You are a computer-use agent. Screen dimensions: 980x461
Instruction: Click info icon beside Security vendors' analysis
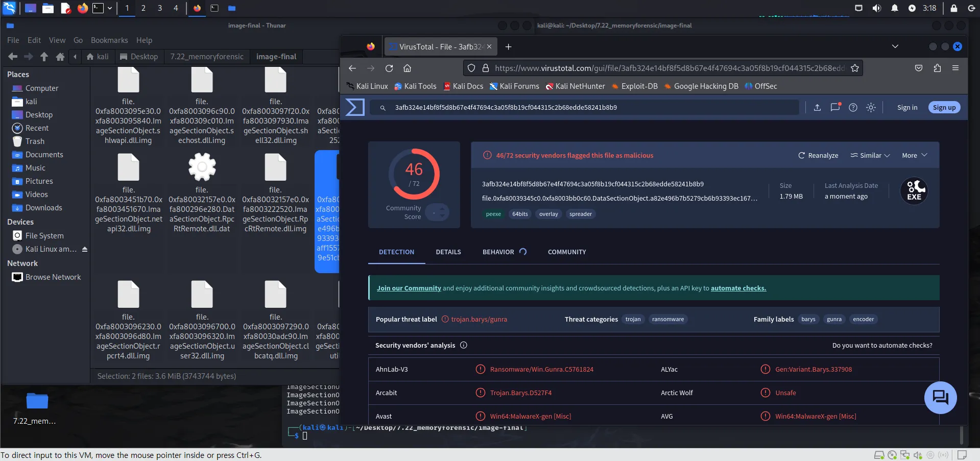pos(464,345)
